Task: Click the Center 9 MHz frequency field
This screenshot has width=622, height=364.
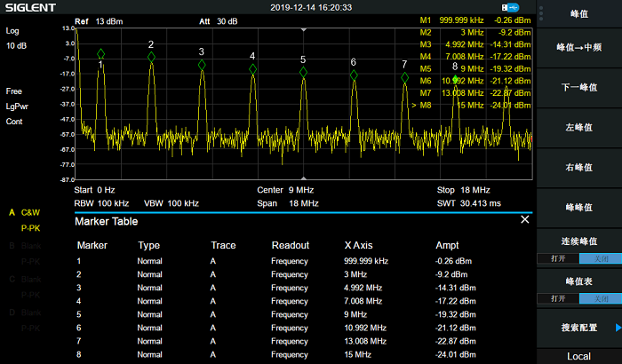Action: 285,190
